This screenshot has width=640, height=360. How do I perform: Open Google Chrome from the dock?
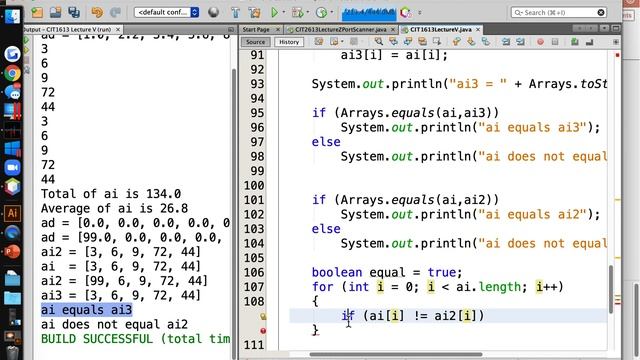pyautogui.click(x=12, y=73)
